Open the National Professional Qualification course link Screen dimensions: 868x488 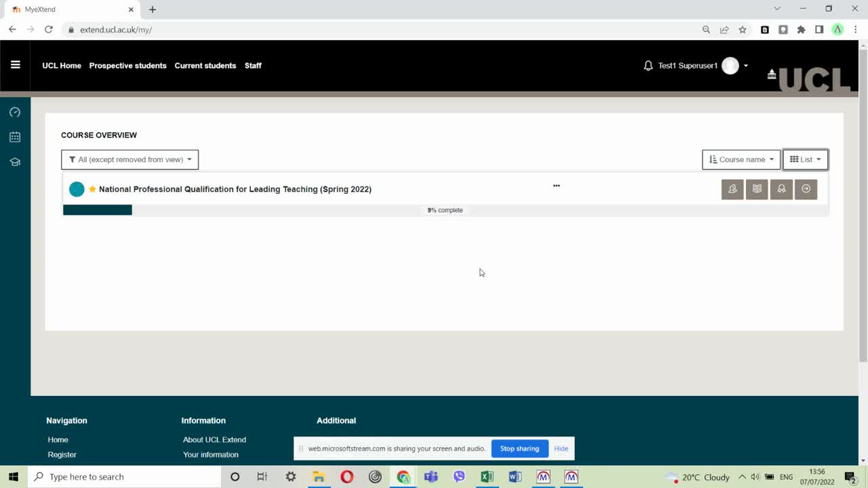235,189
